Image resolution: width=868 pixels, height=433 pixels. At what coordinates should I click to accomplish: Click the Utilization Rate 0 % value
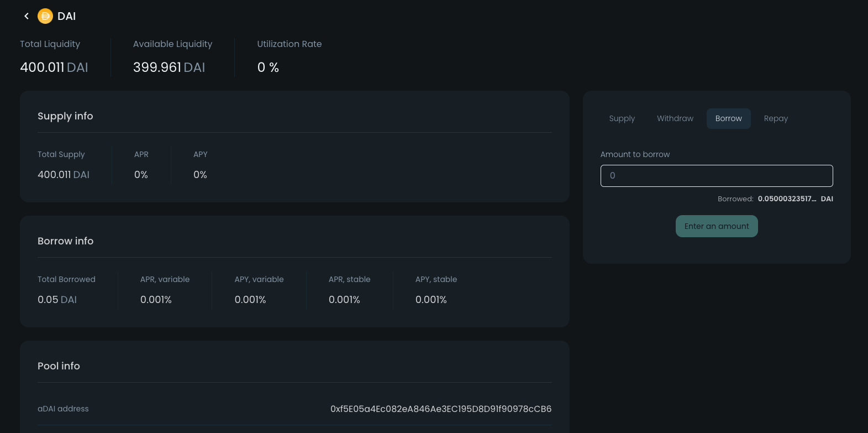pyautogui.click(x=268, y=67)
